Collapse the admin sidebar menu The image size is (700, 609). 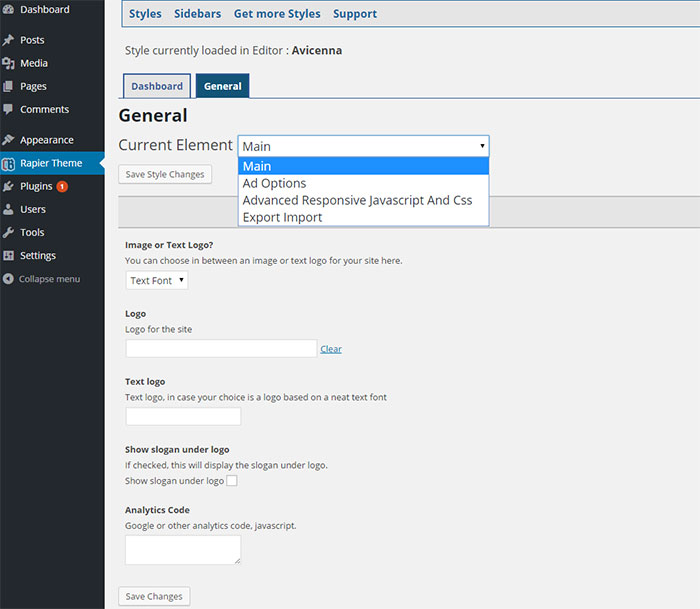[x=42, y=279]
